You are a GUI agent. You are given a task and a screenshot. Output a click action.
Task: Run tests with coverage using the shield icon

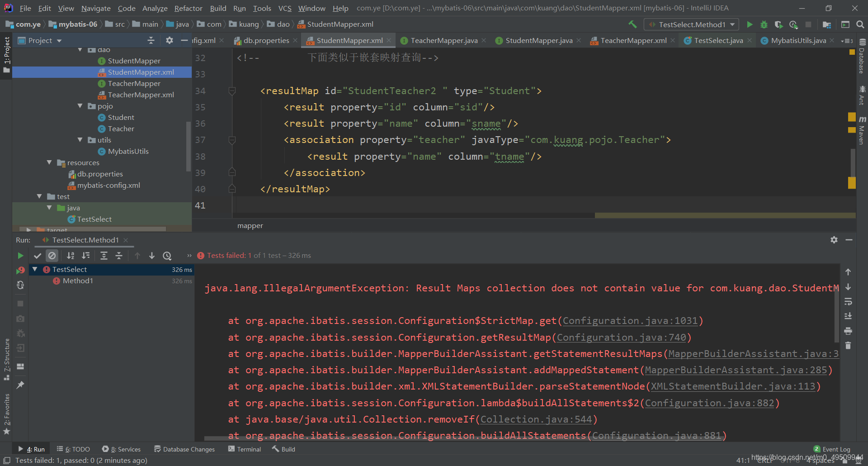[778, 24]
